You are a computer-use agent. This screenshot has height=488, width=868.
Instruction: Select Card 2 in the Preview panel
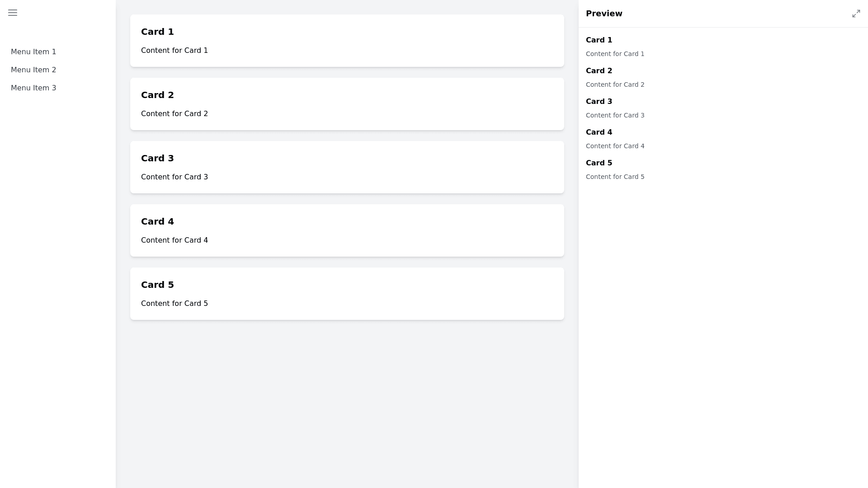pyautogui.click(x=599, y=71)
